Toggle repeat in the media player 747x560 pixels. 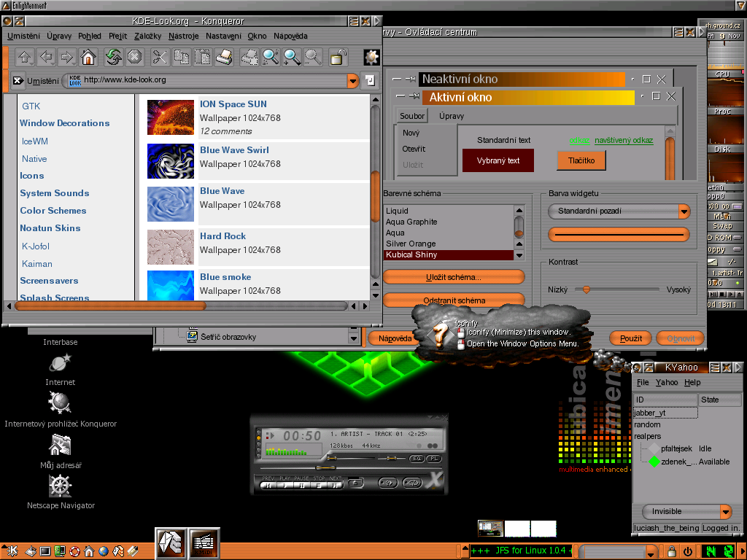pyautogui.click(x=411, y=483)
